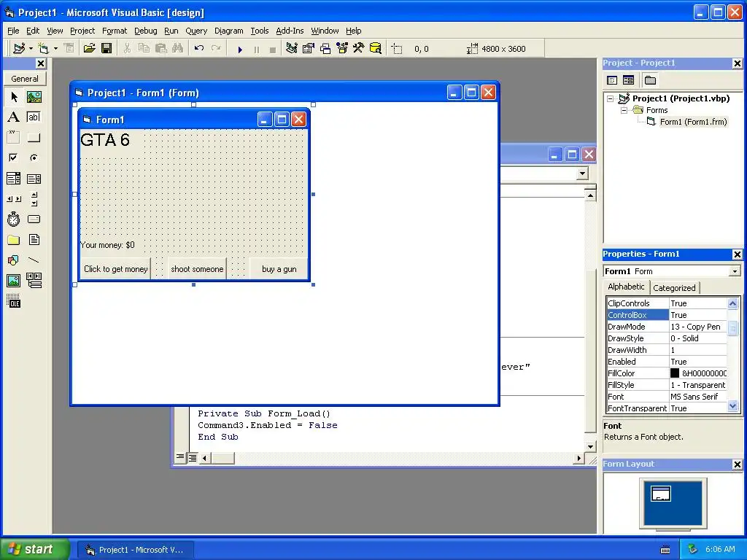
Task: Open the code window procedure dropdown
Action: click(x=581, y=174)
